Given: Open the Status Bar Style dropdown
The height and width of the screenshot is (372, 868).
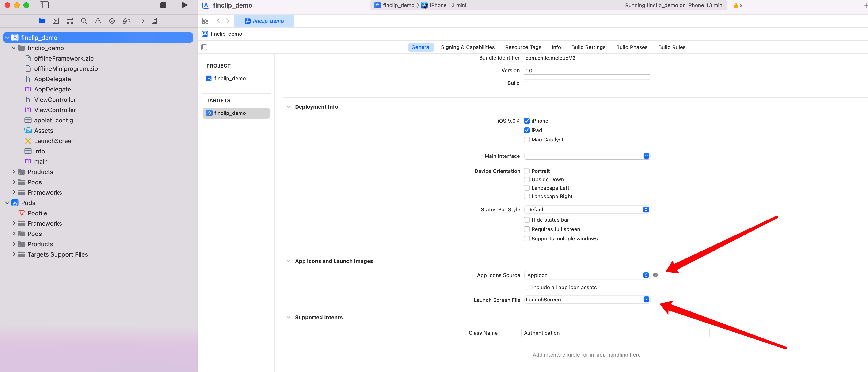Looking at the screenshot, I should 586,209.
